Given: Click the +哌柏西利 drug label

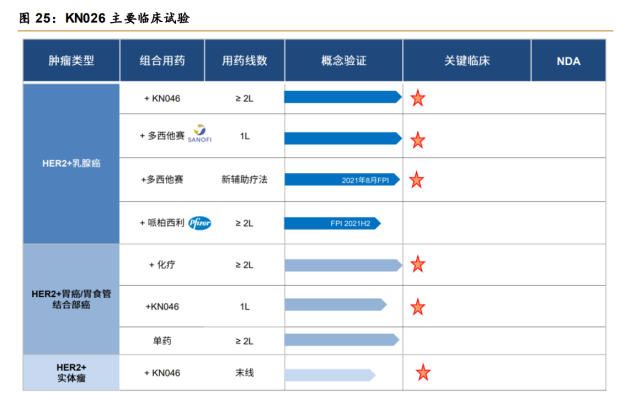Looking at the screenshot, I should click(162, 223).
